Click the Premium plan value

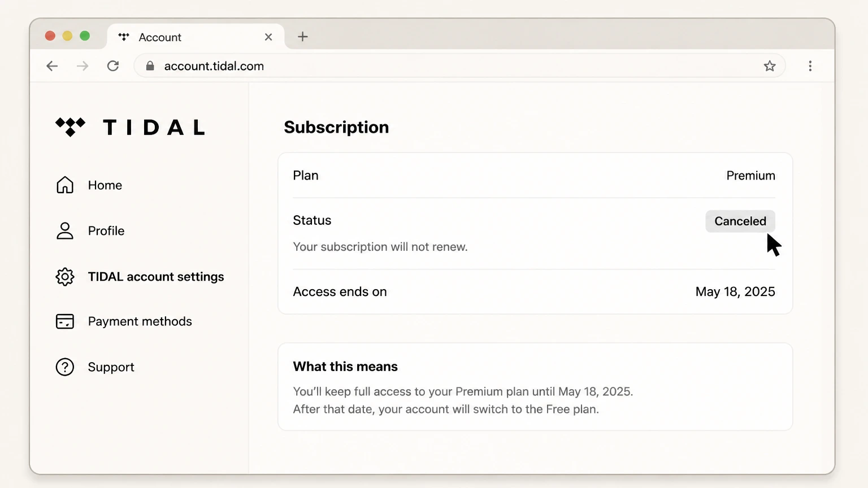tap(750, 176)
